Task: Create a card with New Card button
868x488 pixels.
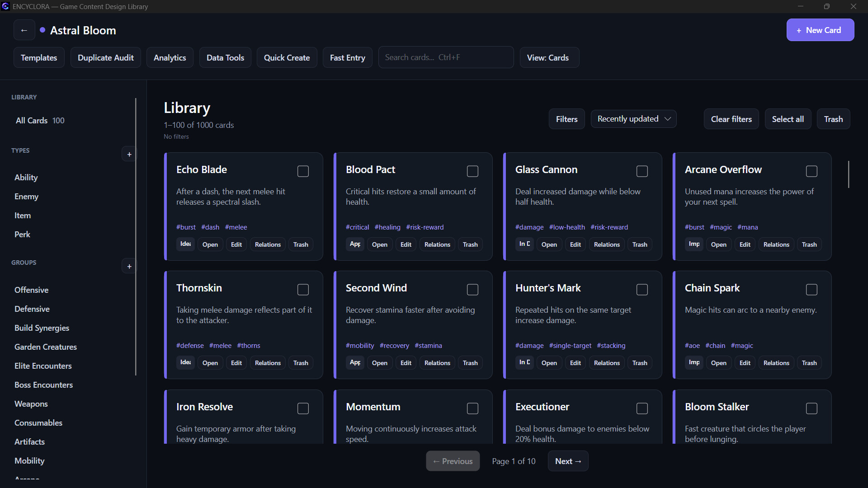Action: tap(820, 30)
